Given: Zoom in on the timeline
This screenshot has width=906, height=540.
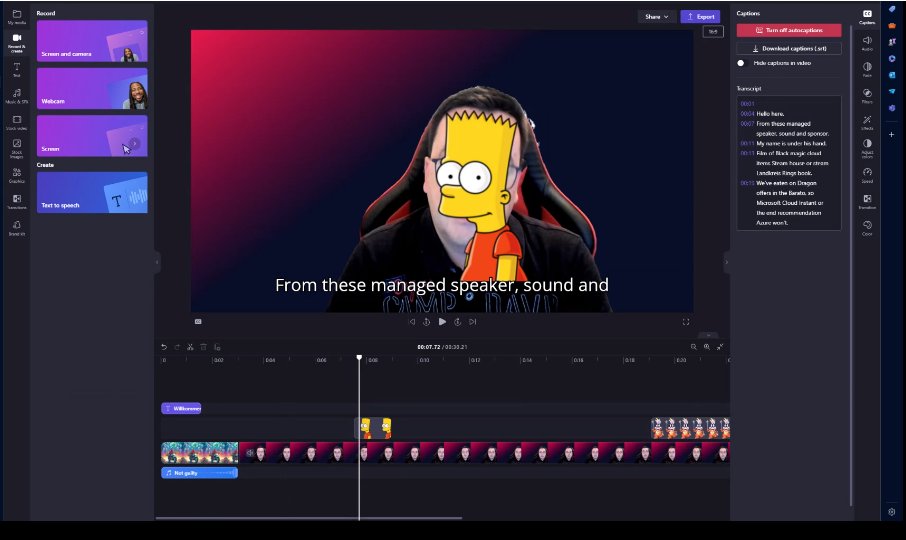Looking at the screenshot, I should click(x=707, y=347).
